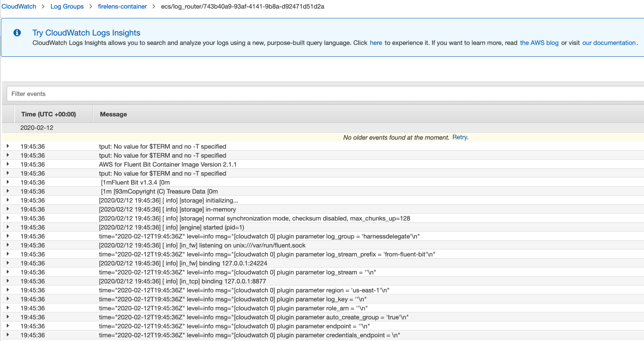Click the Try CloudWatch Logs Insights heading
644x341 pixels.
(86, 33)
